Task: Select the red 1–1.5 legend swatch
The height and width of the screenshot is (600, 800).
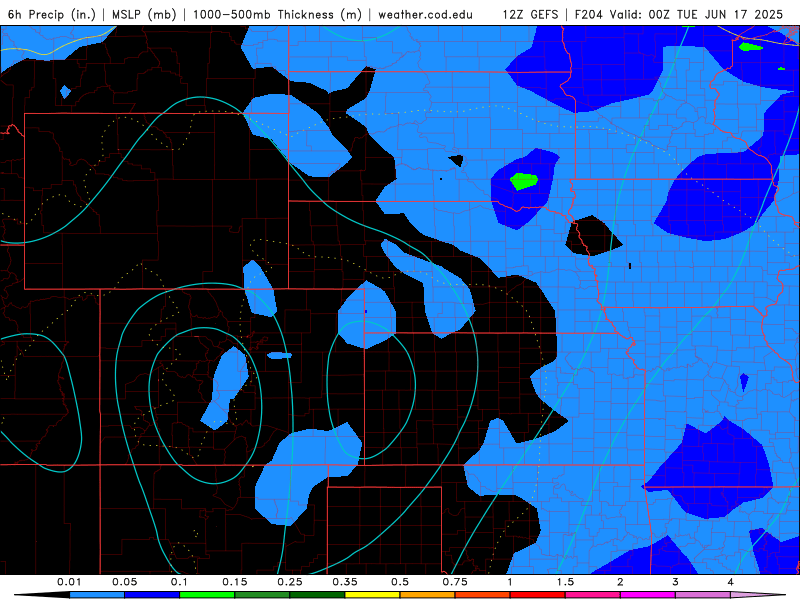Action: pos(538,595)
